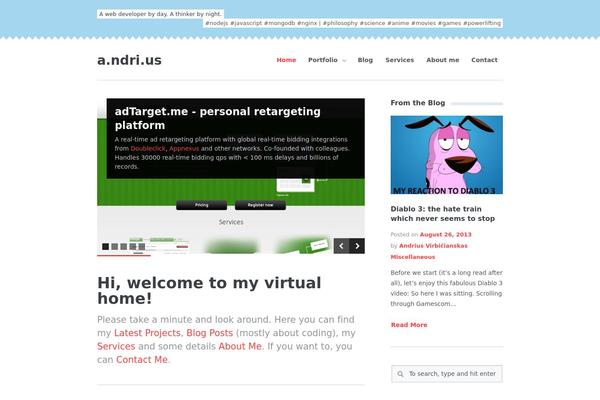Select the active black slide indicator
Viewport: 600px width, 400px height.
coord(105,247)
